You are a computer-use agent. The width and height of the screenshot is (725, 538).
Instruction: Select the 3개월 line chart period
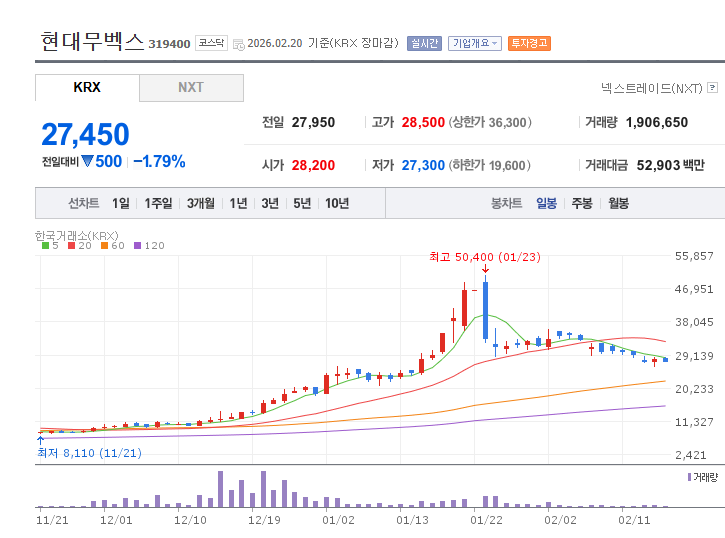coord(201,203)
